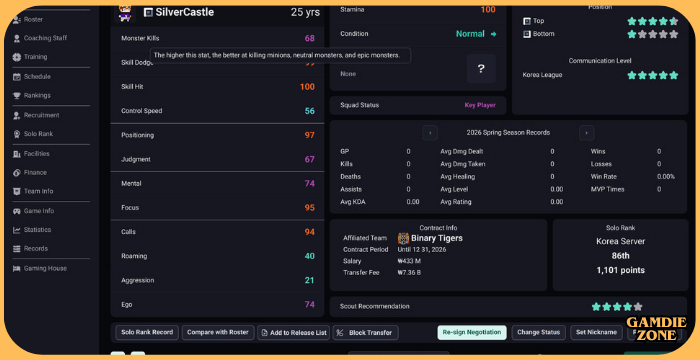Click the Normal condition value
This screenshot has height=360, width=700.
[470, 34]
